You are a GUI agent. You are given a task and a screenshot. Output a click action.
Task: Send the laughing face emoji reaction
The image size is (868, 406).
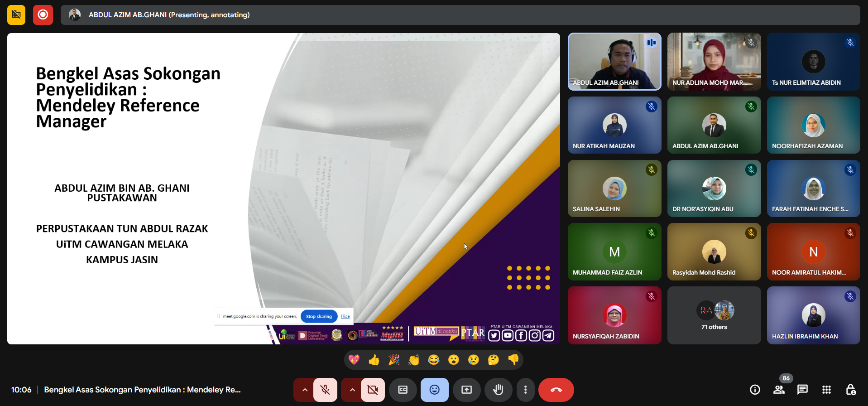pyautogui.click(x=434, y=360)
